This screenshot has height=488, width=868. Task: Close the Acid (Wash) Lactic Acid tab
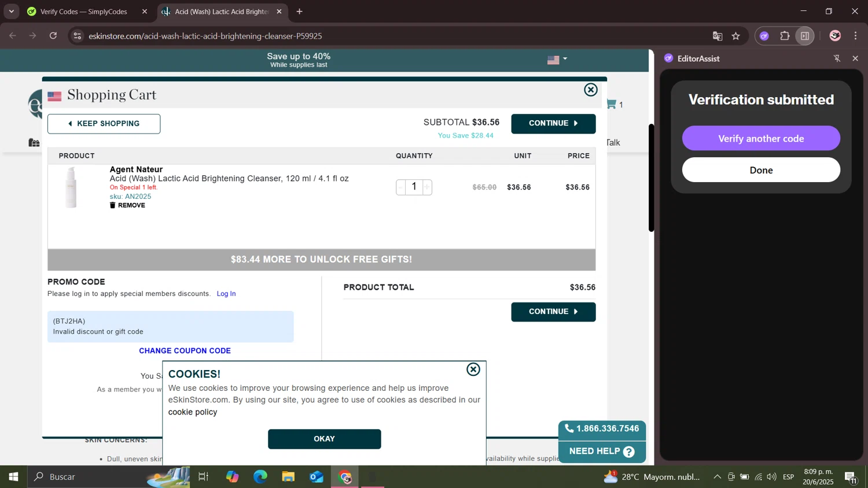click(279, 12)
